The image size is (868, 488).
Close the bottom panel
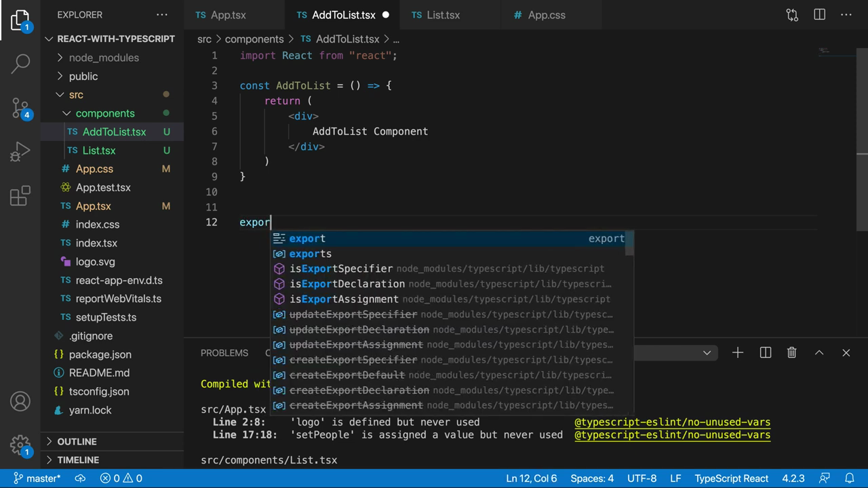click(846, 352)
